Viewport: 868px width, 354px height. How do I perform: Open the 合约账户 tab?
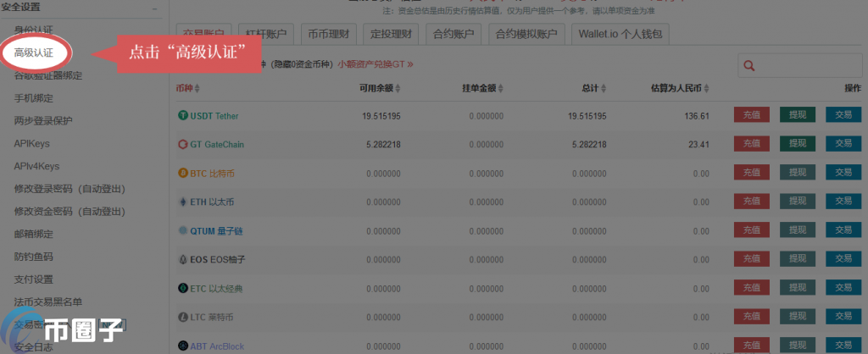click(x=453, y=34)
